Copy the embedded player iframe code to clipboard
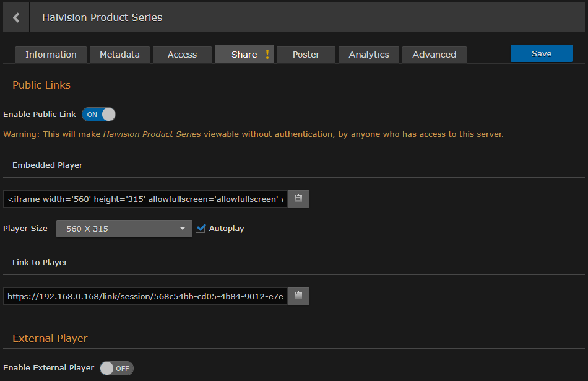 [298, 198]
